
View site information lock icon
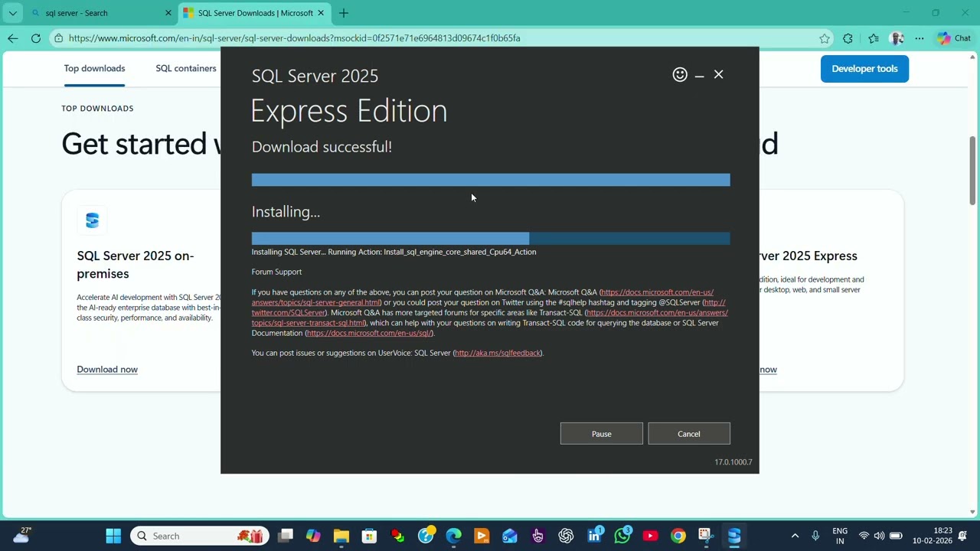pyautogui.click(x=58, y=38)
